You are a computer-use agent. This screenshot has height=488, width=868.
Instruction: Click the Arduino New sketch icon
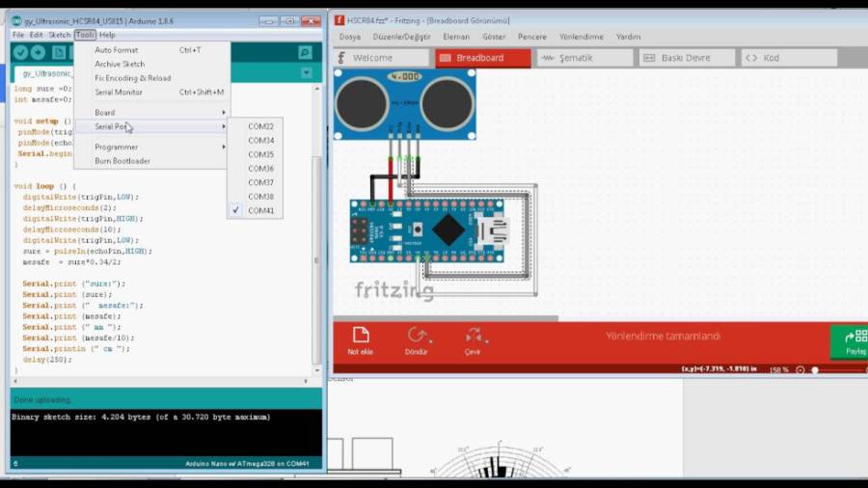pyautogui.click(x=59, y=53)
